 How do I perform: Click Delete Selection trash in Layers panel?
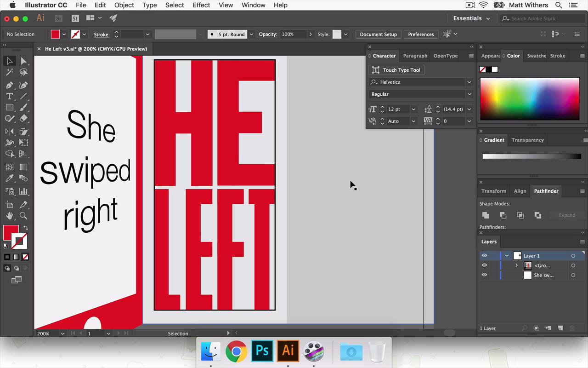pos(572,328)
